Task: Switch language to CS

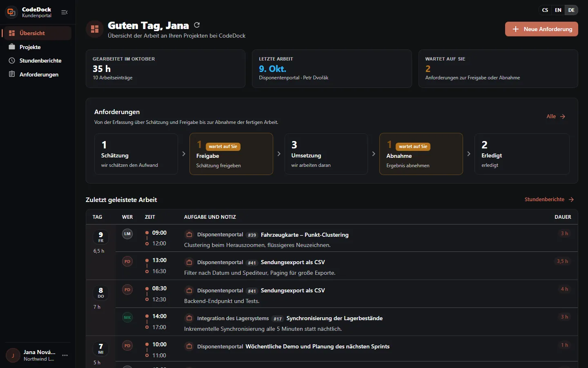Action: click(545, 10)
